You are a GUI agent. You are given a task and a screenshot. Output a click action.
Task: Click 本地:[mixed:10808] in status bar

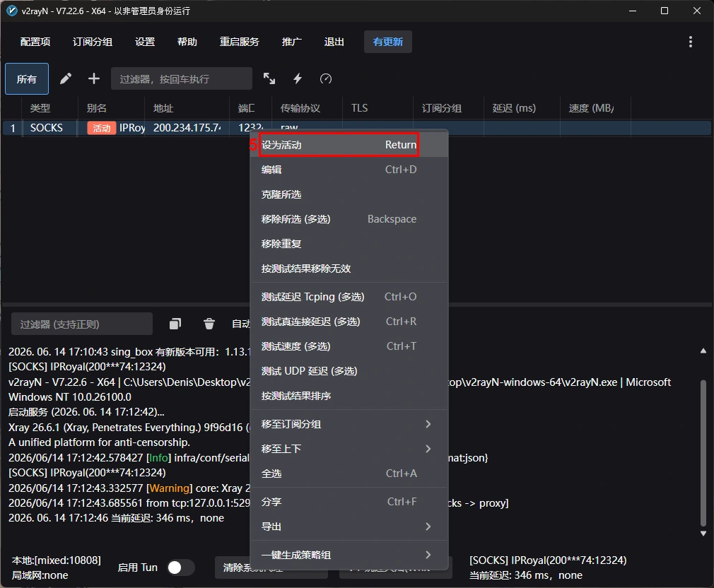point(57,560)
